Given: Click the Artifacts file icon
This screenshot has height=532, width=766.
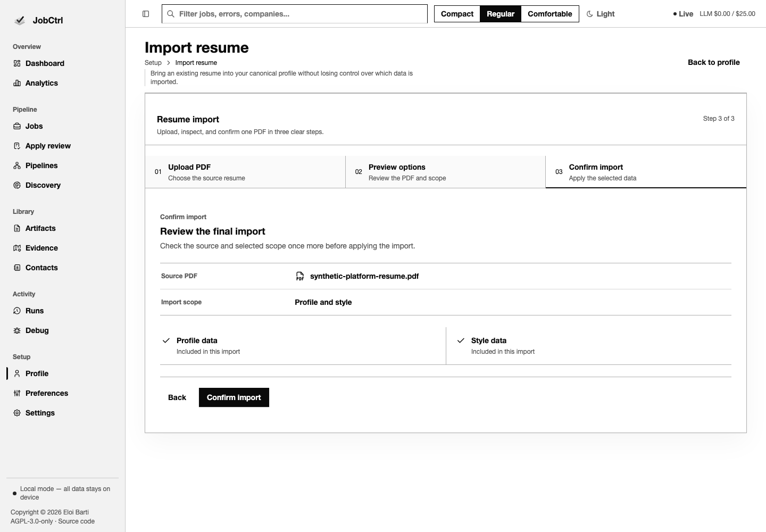Looking at the screenshot, I should [x=17, y=228].
